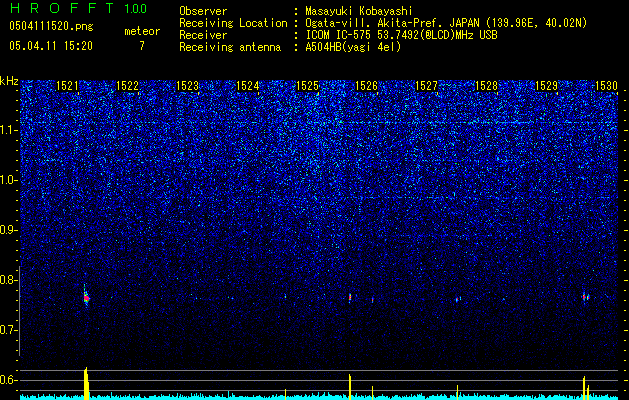Click the Receiving Location field label
The image size is (629, 400).
point(233,24)
